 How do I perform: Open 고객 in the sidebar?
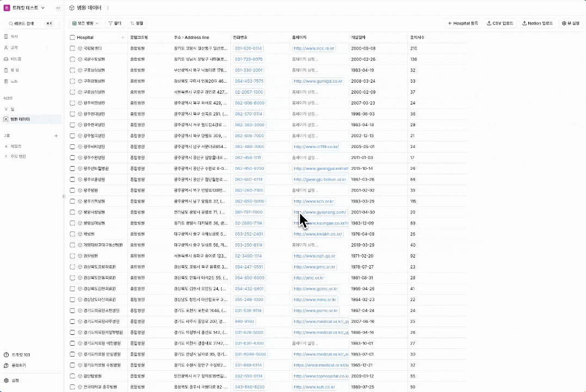[14, 47]
